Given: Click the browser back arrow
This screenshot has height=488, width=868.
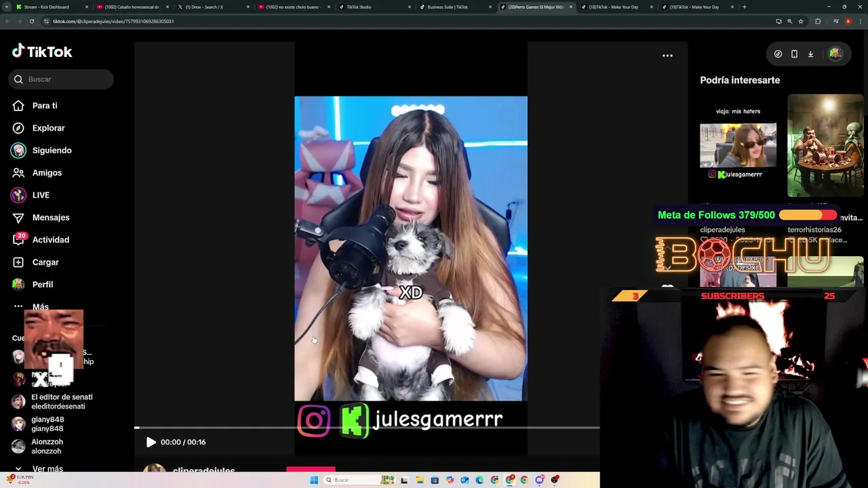Looking at the screenshot, I should click(x=7, y=21).
